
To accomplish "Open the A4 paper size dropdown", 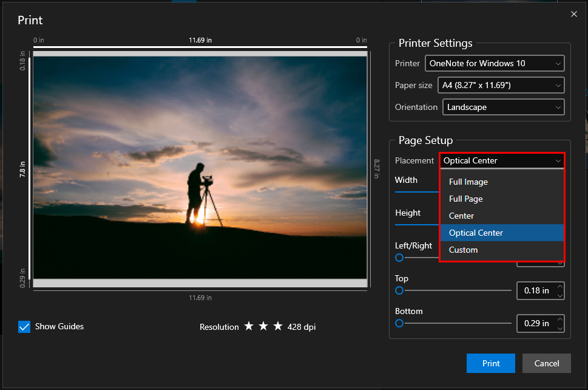I will (501, 85).
